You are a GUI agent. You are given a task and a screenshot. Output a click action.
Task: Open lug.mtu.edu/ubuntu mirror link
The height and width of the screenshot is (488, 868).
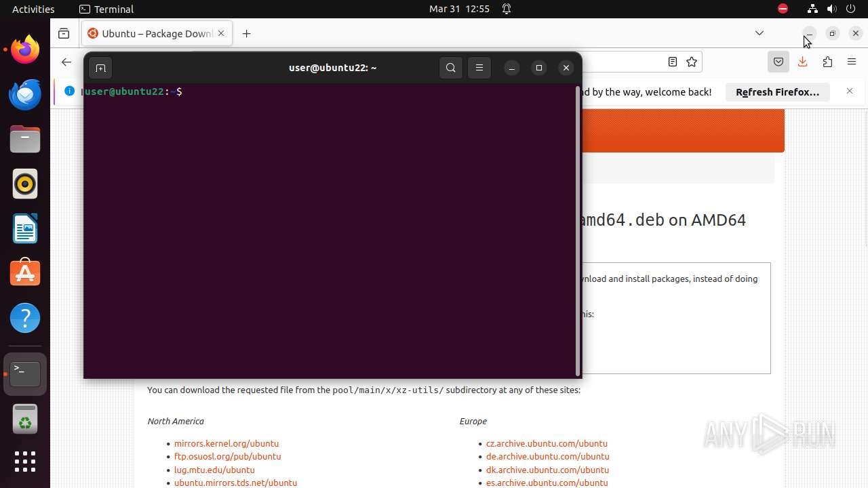(214, 470)
